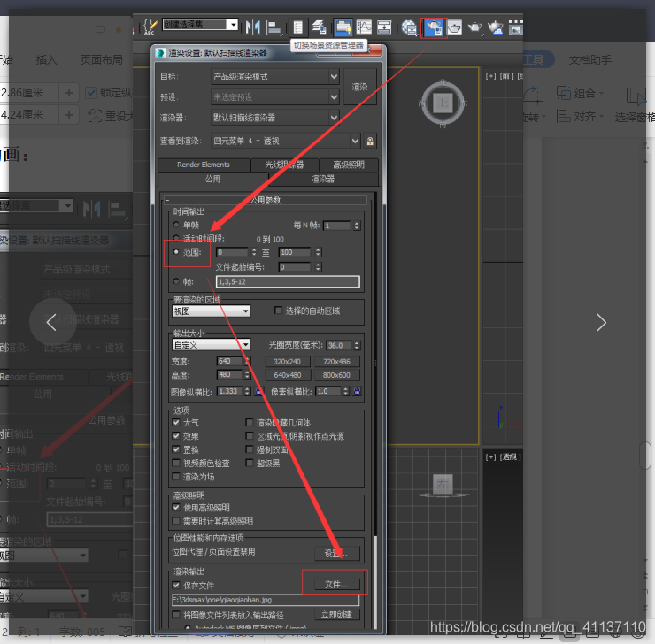Collapse the 公用参数 rollout

266,200
